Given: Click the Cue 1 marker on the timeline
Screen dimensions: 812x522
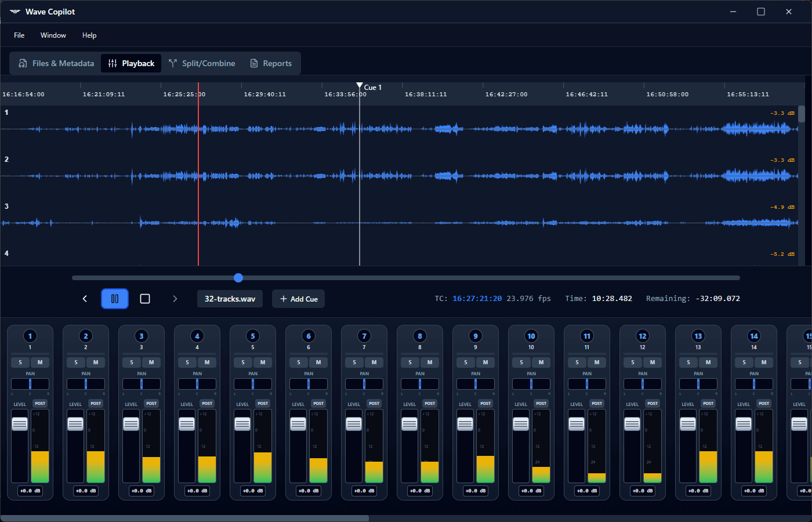Looking at the screenshot, I should click(x=360, y=86).
